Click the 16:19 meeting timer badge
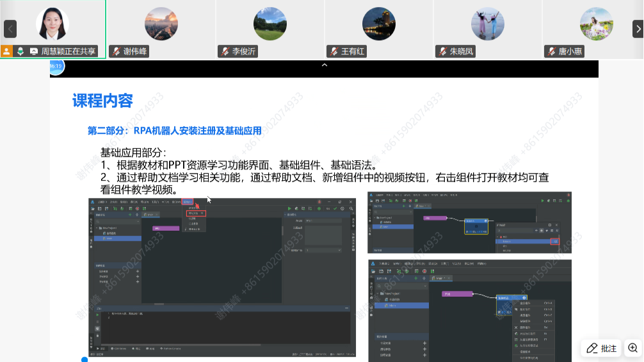This screenshot has width=644, height=362. tap(56, 66)
